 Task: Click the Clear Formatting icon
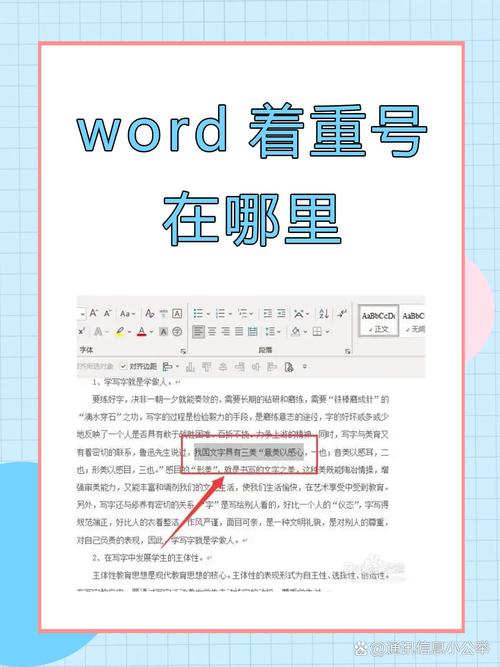point(149,314)
